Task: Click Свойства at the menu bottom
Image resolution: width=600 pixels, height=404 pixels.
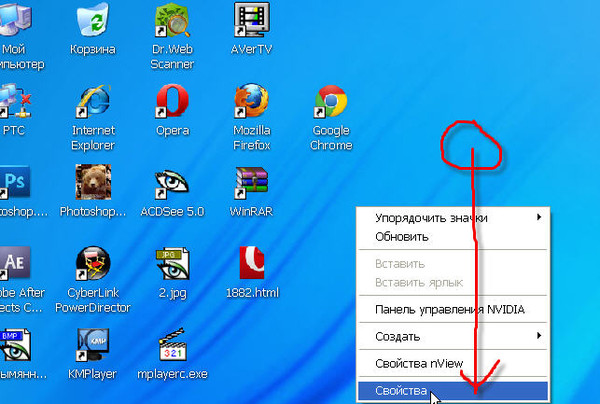Action: tap(453, 391)
